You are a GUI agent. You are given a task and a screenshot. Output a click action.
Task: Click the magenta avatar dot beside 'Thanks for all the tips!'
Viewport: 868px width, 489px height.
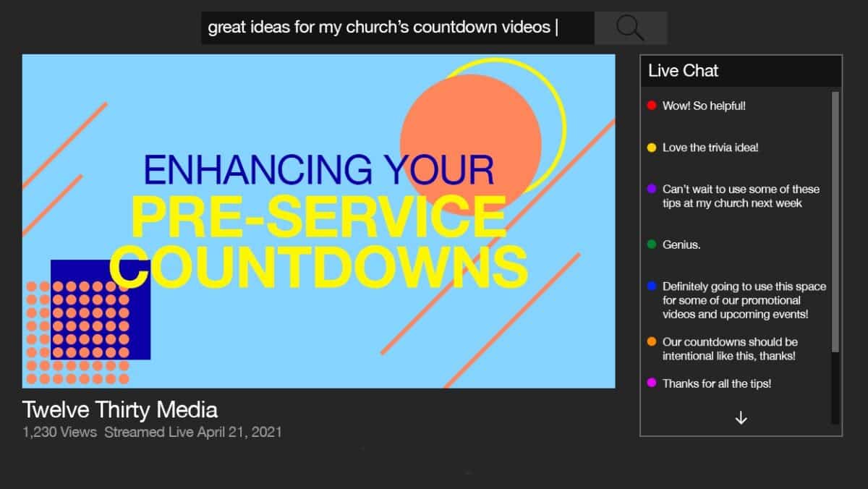(652, 383)
